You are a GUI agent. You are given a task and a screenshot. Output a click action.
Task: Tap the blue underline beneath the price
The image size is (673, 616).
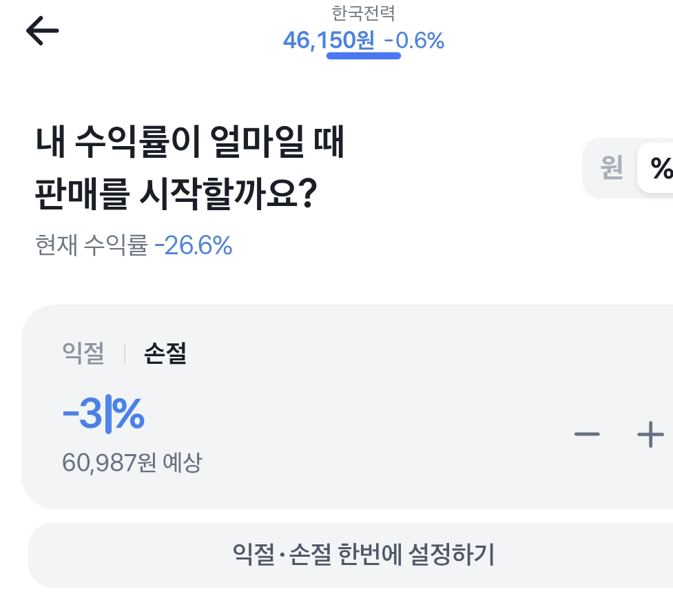(x=363, y=56)
